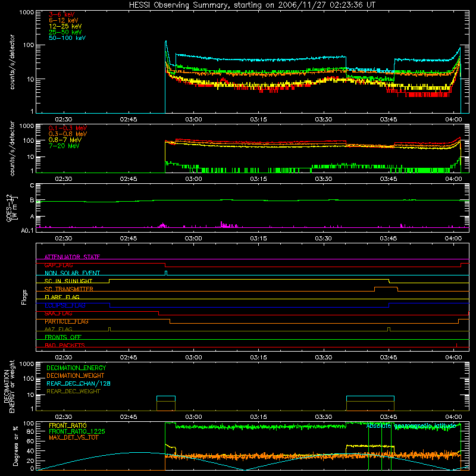Select the NON_SOLAR_EVENT flag label
Screen dimensions: 476x476
tap(72, 273)
